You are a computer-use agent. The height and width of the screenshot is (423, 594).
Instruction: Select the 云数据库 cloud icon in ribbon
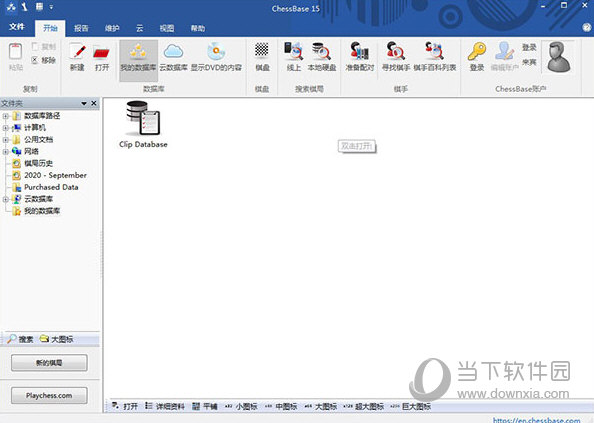pos(174,57)
